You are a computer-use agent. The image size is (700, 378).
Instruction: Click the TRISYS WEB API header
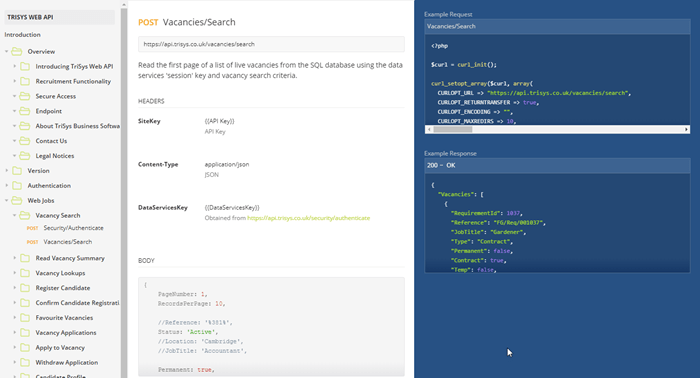pyautogui.click(x=59, y=17)
